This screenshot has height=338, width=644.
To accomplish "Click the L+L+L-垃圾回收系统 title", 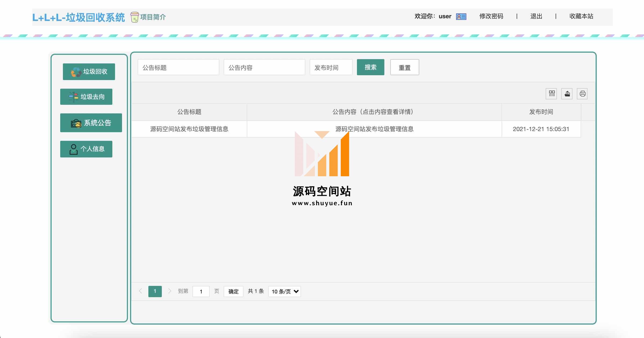I will 78,17.
